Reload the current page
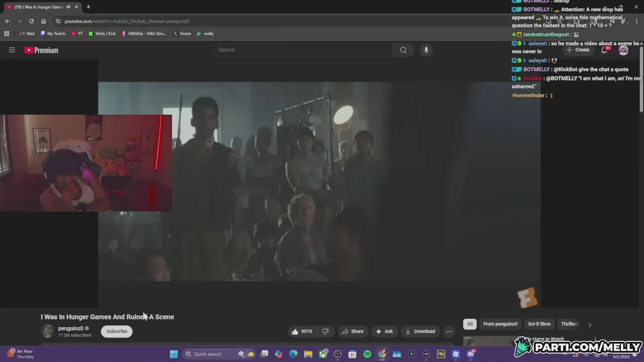Screen dimensions: 644x362 click(x=31, y=21)
